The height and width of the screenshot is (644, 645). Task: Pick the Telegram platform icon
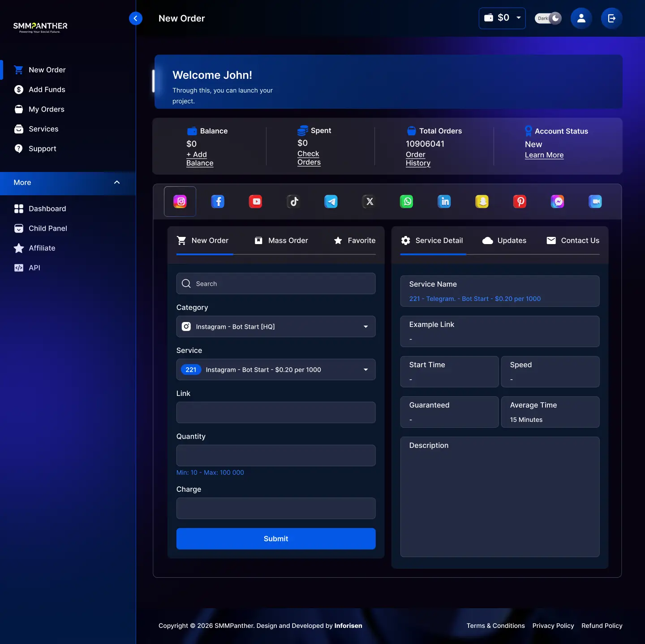(331, 202)
